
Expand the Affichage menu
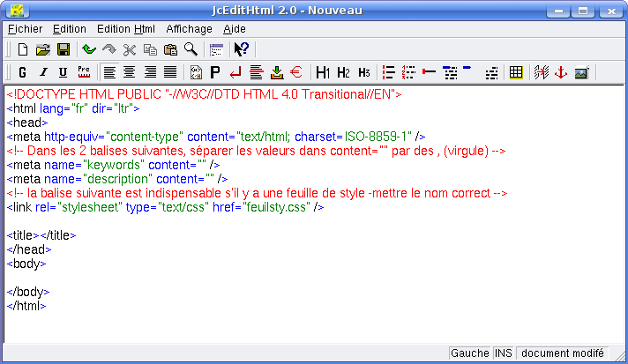tap(189, 28)
